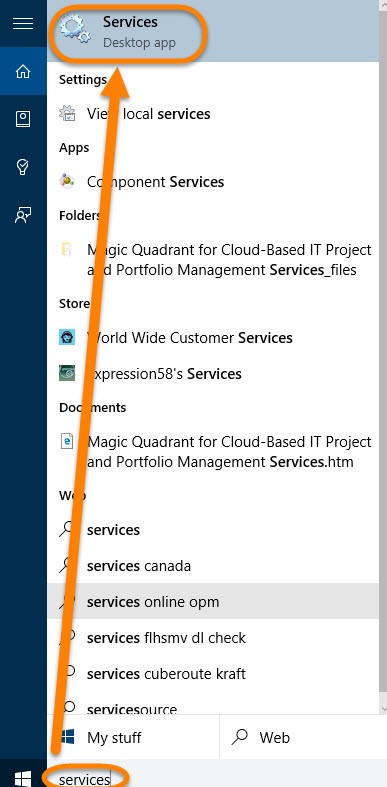Choose the services online opm suggestion
The width and height of the screenshot is (387, 787).
213,601
